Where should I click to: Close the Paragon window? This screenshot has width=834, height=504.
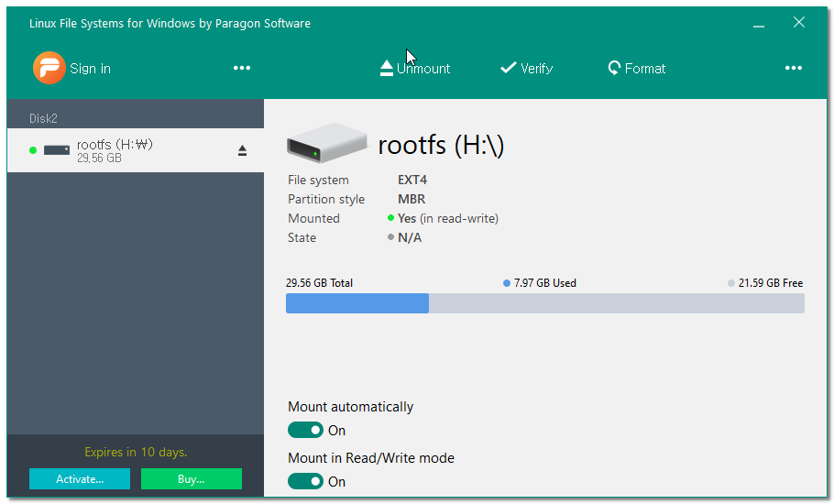pos(799,22)
